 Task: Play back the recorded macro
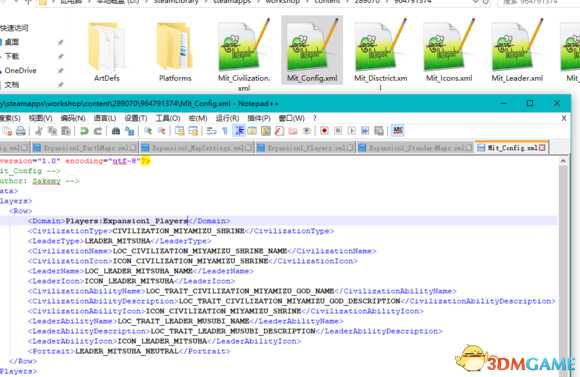pyautogui.click(x=351, y=131)
